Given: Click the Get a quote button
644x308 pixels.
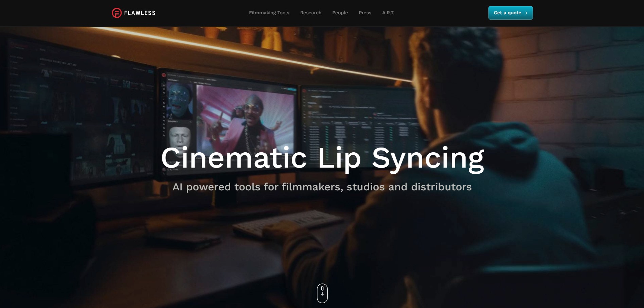Looking at the screenshot, I should tap(511, 13).
